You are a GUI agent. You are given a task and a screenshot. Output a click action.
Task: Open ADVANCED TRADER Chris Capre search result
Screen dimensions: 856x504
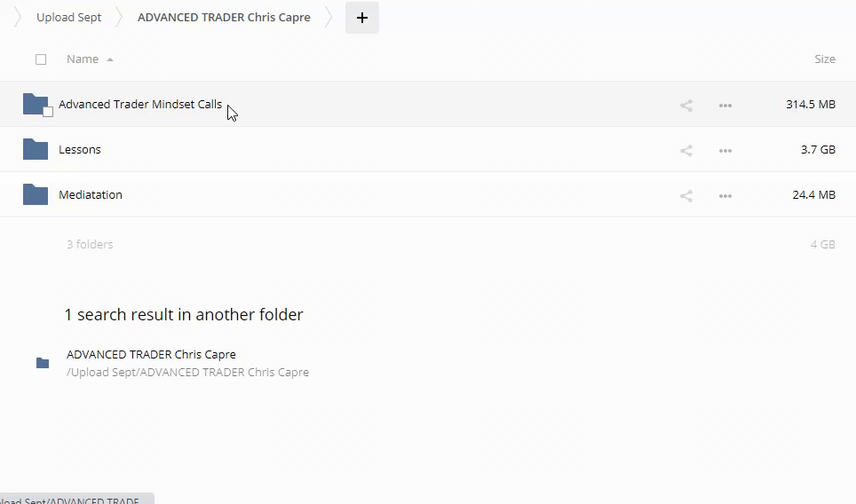pos(151,355)
